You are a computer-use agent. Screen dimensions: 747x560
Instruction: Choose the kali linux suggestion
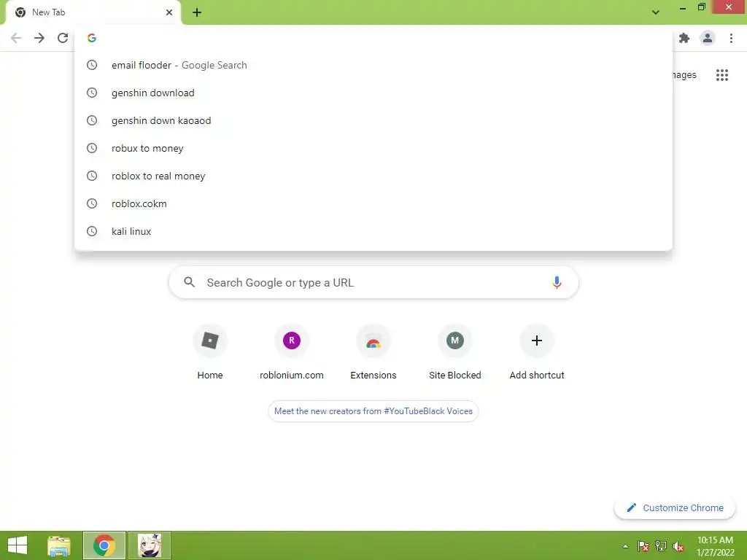click(373, 231)
